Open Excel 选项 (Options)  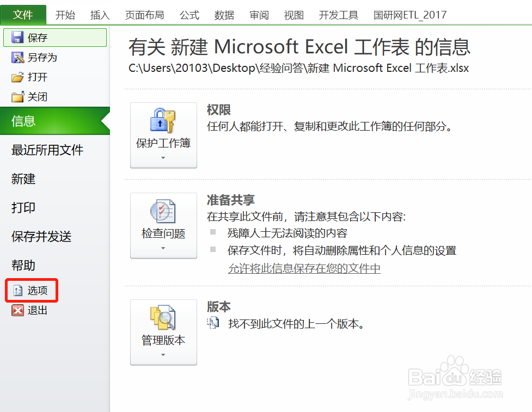[x=33, y=290]
